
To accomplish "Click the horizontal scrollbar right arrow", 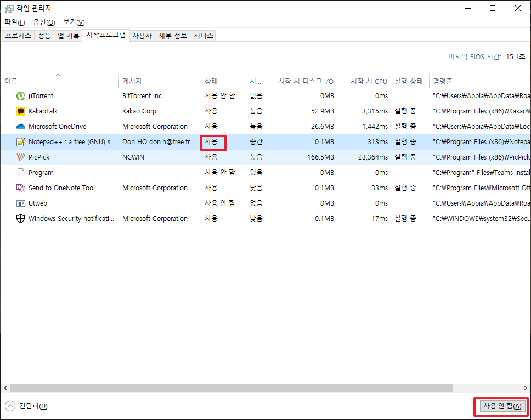I will (x=526, y=388).
